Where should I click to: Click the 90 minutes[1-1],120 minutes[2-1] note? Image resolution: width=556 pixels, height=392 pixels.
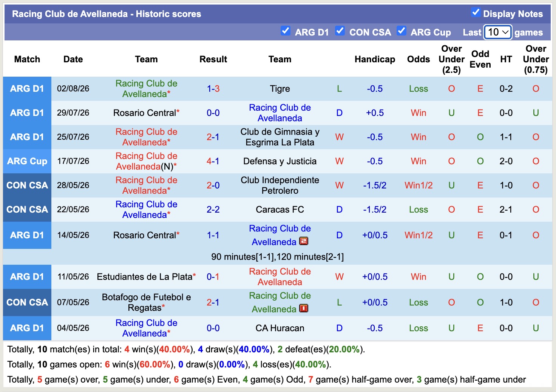pyautogui.click(x=278, y=257)
